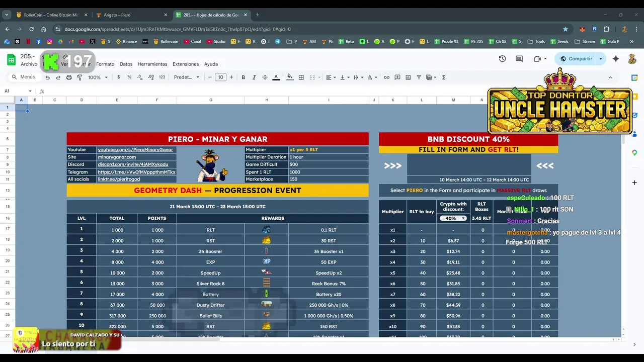The width and height of the screenshot is (644, 362).
Task: Open the Herramientas menu
Action: [152, 64]
